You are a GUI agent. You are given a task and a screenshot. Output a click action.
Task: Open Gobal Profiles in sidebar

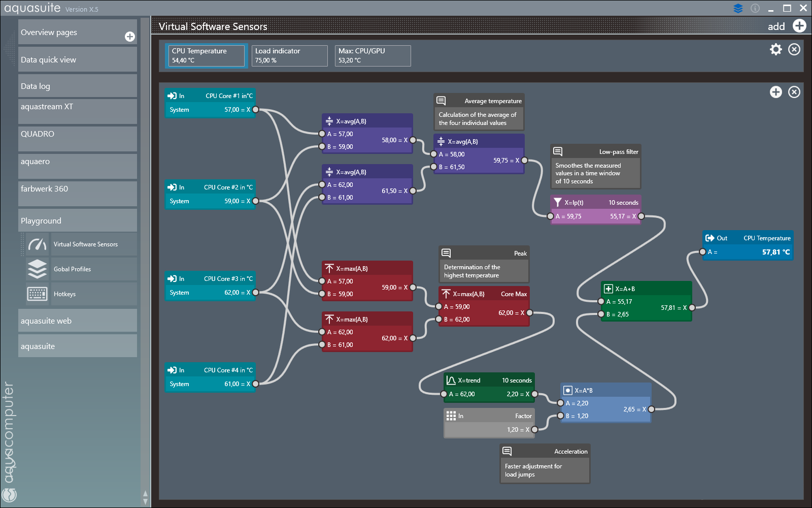tap(72, 269)
